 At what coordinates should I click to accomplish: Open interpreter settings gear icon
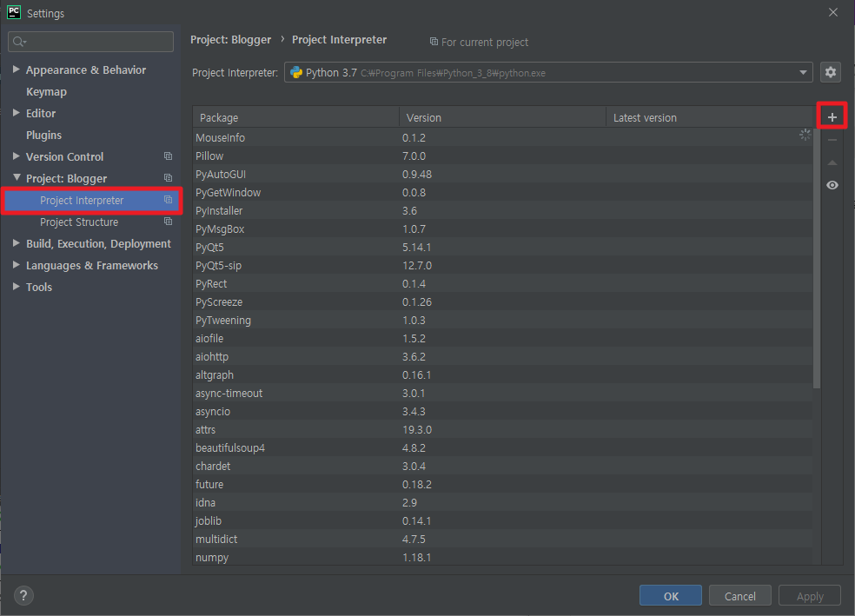pyautogui.click(x=831, y=72)
